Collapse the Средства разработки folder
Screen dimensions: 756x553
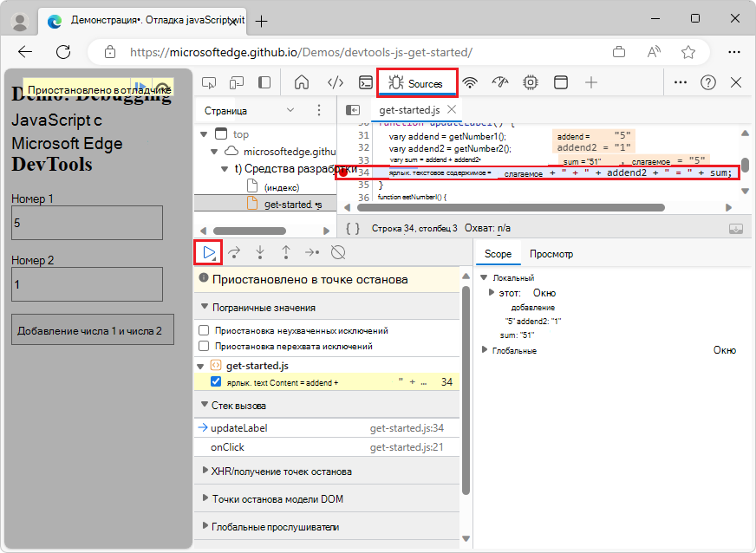coord(225,169)
